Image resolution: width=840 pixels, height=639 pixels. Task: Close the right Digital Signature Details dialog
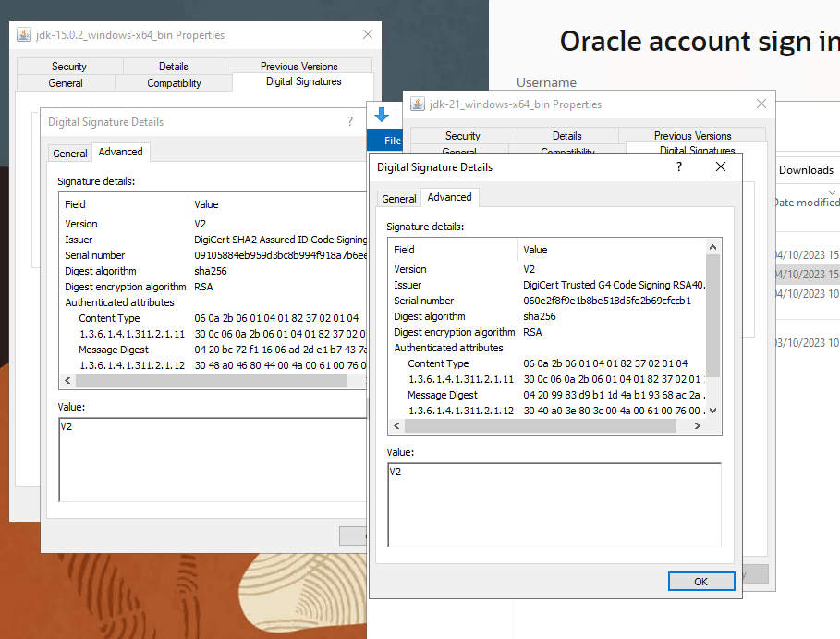click(x=721, y=167)
